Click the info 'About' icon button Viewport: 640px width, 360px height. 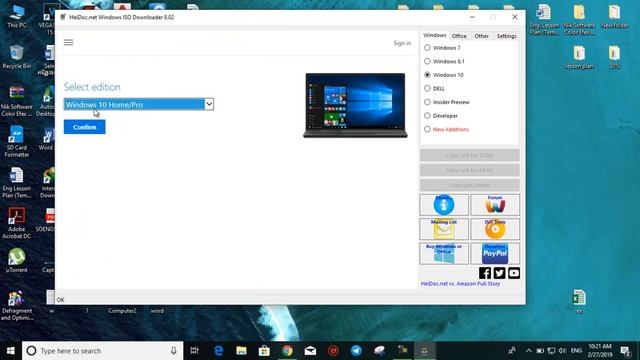point(444,204)
